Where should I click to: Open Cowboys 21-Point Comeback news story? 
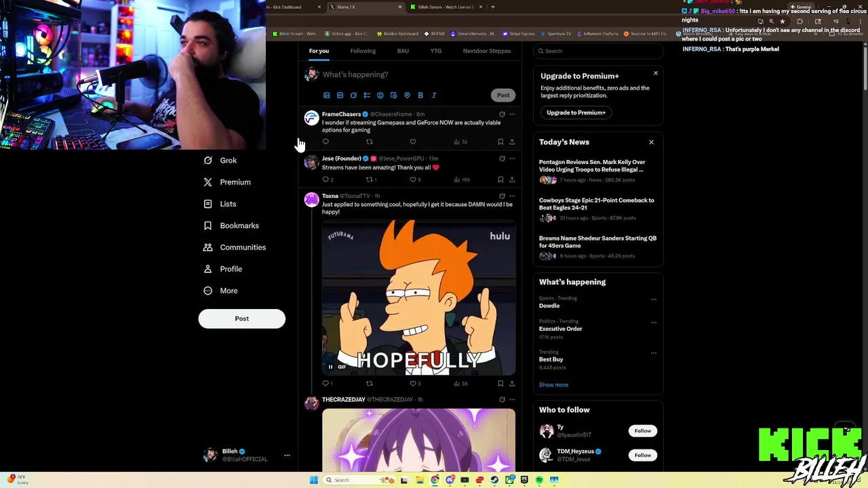click(x=597, y=204)
